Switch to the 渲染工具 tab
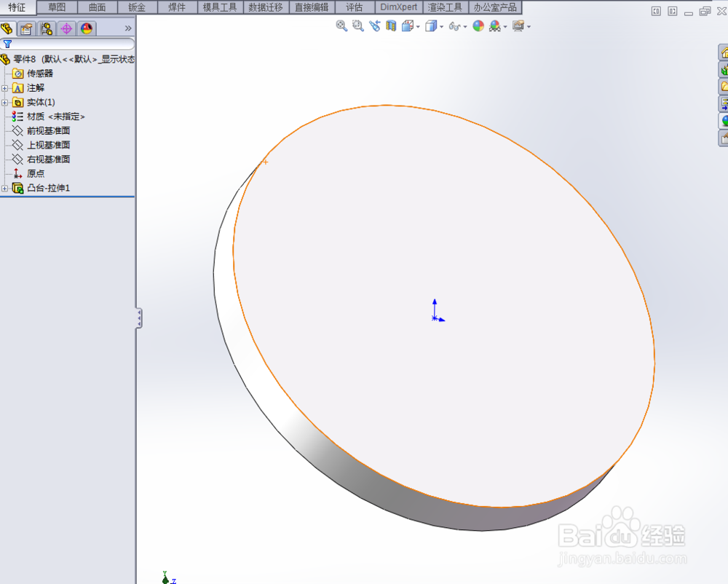 click(x=445, y=7)
